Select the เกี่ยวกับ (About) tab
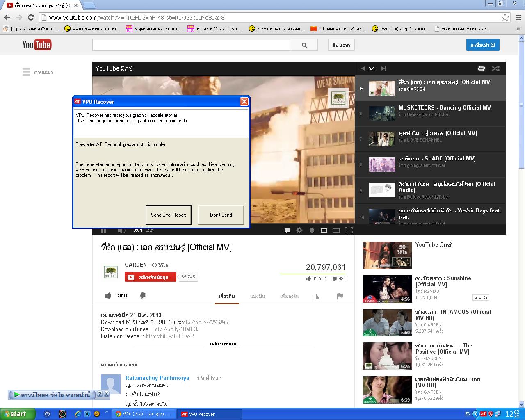This screenshot has height=420, width=525. tap(227, 296)
